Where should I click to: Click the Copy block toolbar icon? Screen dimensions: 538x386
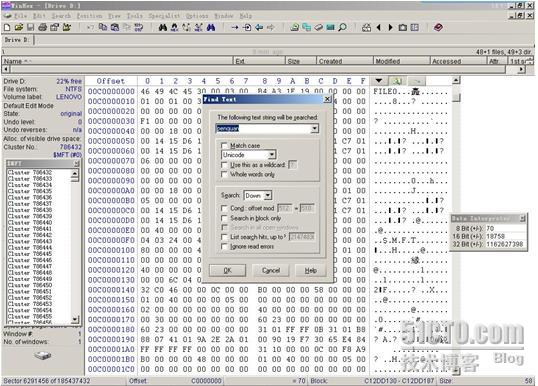point(103,27)
